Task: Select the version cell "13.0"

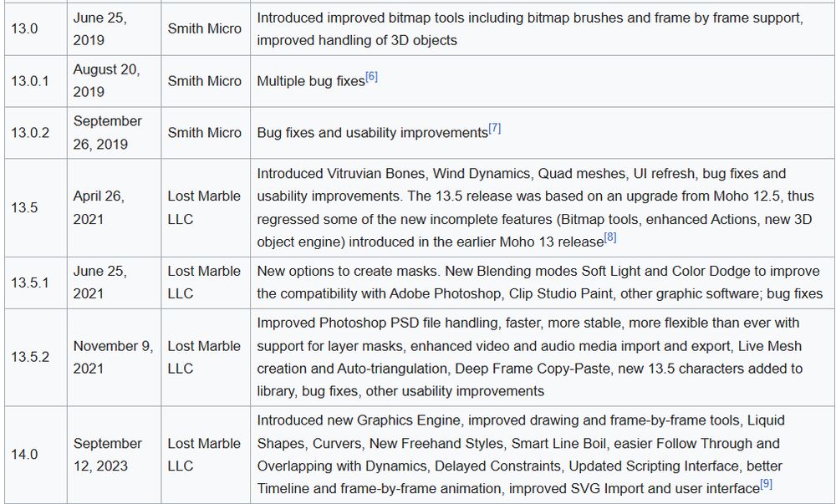Action: [24, 28]
